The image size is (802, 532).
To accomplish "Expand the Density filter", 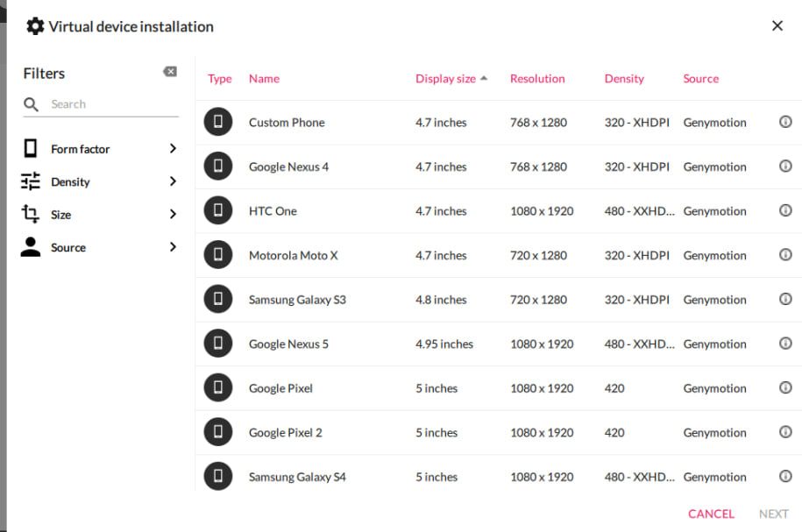I will pyautogui.click(x=100, y=181).
